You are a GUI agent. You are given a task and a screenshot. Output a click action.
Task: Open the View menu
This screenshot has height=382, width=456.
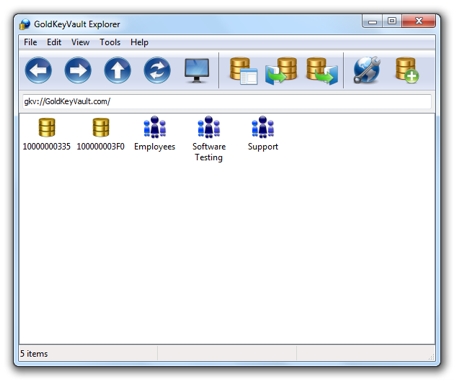coord(80,42)
